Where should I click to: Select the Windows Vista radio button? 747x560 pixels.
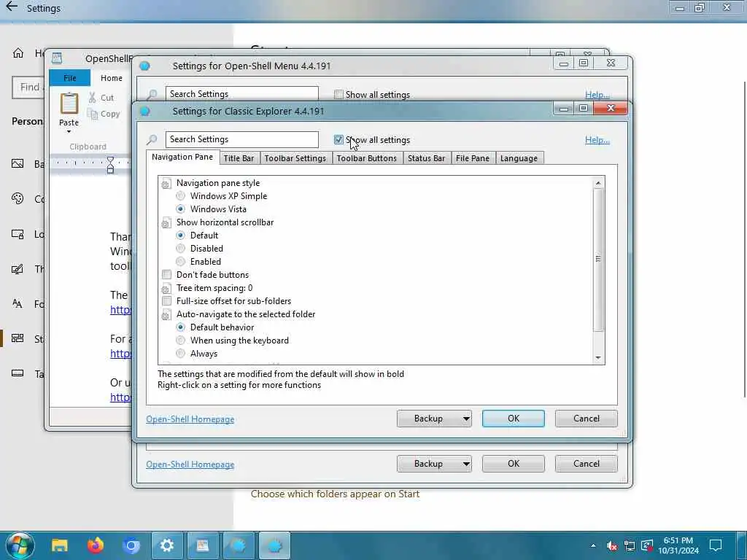pos(181,209)
